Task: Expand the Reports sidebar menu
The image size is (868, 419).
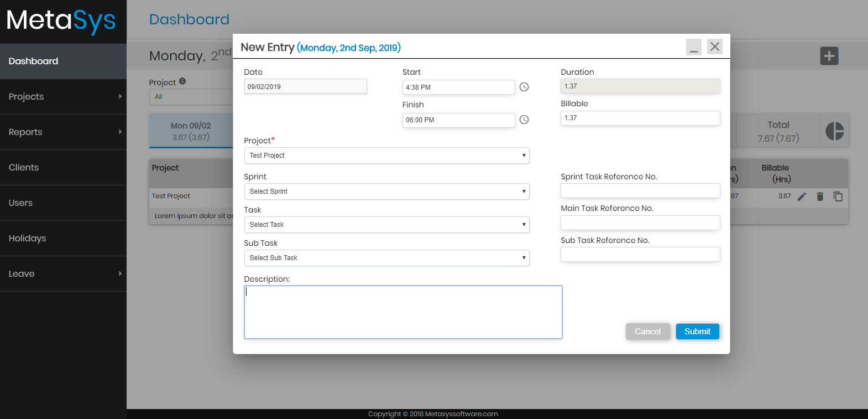Action: [x=63, y=132]
